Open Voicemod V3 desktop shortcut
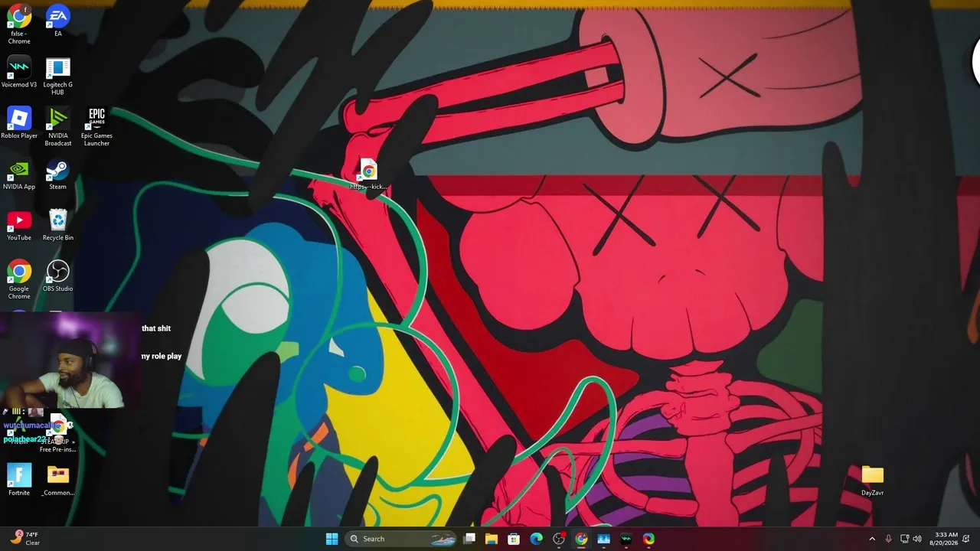Viewport: 980px width, 551px height. coord(19,72)
